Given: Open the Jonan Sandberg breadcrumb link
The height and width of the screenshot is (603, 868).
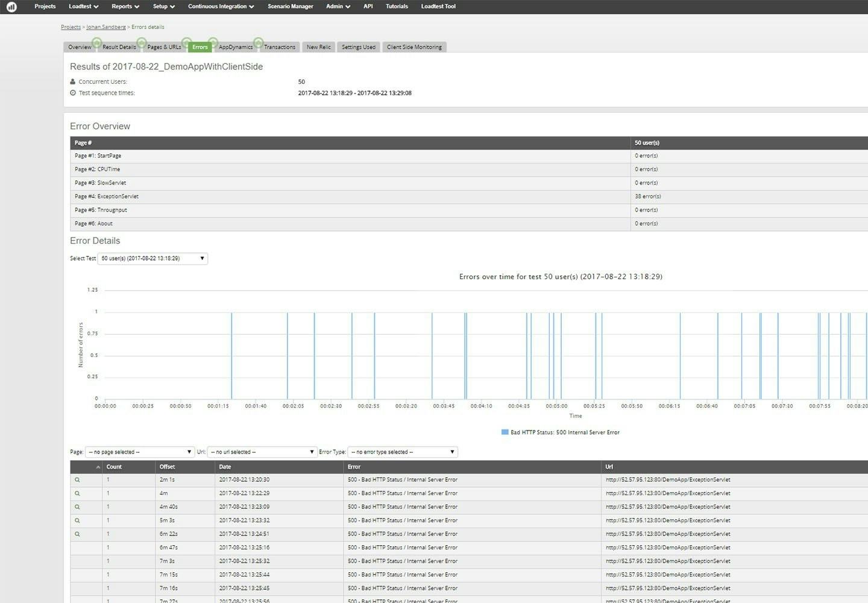Looking at the screenshot, I should (106, 27).
